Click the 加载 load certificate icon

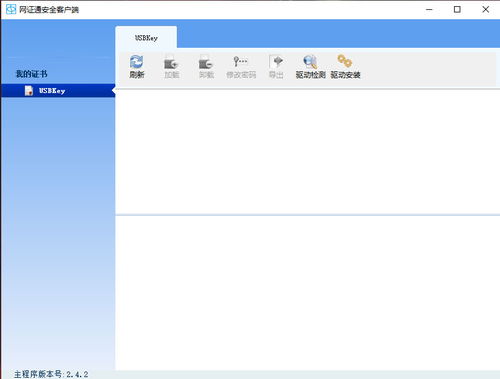click(171, 62)
